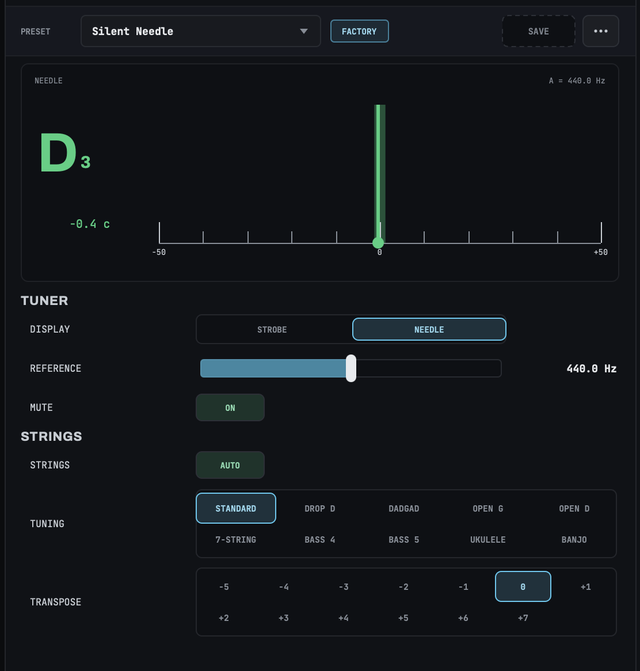640x671 pixels.
Task: Toggle the MUTE ON switch
Action: 230,408
